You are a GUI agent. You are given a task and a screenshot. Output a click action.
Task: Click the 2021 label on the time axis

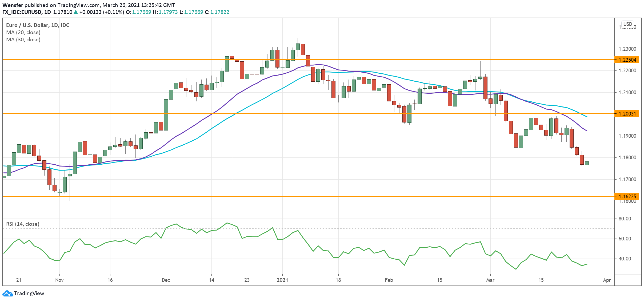[282, 280]
